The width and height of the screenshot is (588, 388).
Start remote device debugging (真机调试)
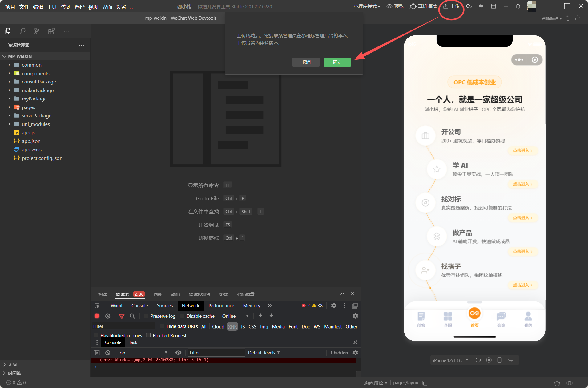423,6
